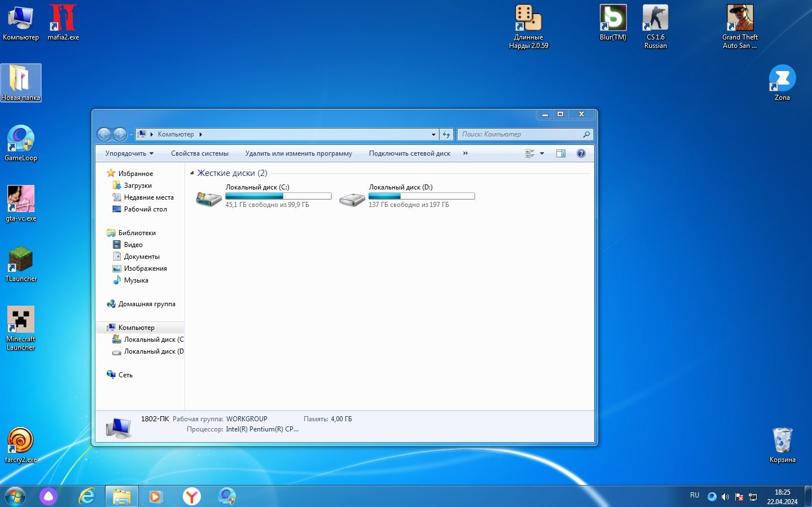Click Подключить сетевой диск

[410, 153]
